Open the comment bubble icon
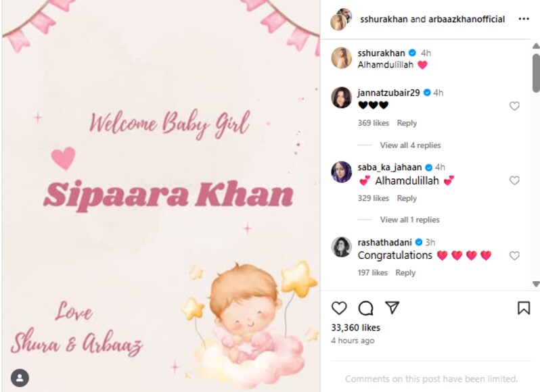Viewport: 540px width, 392px height. (365, 308)
